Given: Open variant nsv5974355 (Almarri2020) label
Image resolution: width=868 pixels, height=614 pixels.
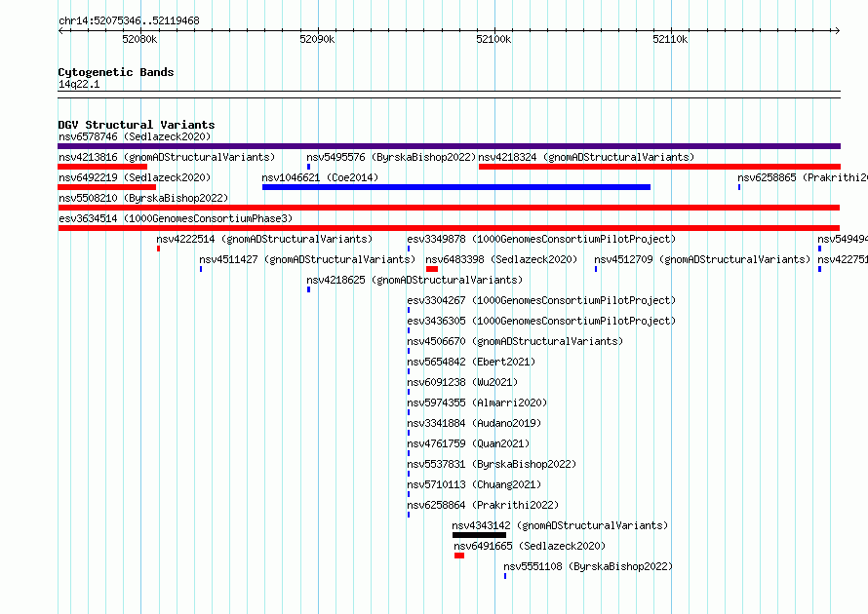Looking at the screenshot, I should coord(477,403).
